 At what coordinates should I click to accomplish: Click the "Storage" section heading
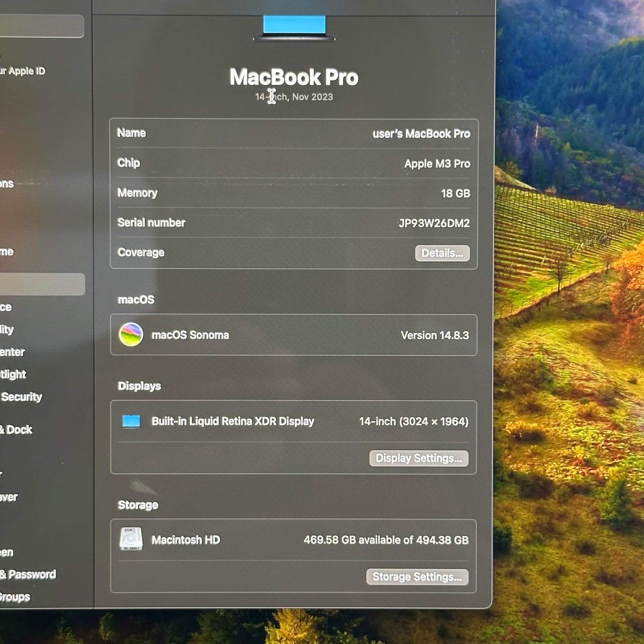pos(138,505)
